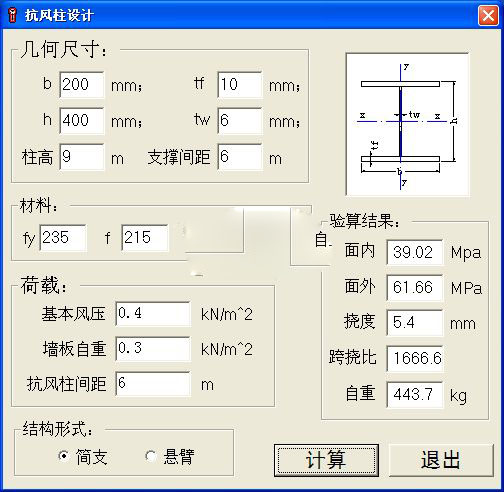Click the 几何尺寸 group label
The width and height of the screenshot is (504, 492).
click(63, 50)
